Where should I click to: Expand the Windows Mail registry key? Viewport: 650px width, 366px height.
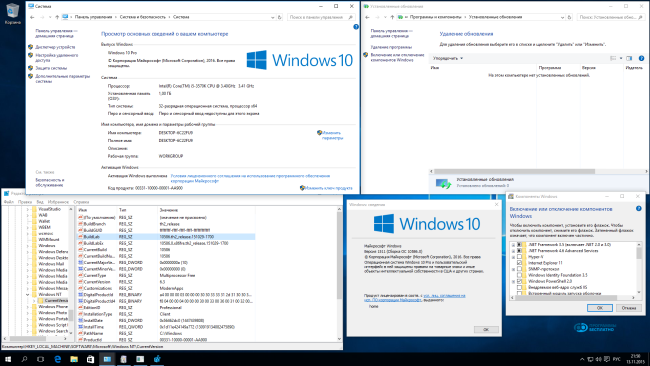tap(28, 264)
